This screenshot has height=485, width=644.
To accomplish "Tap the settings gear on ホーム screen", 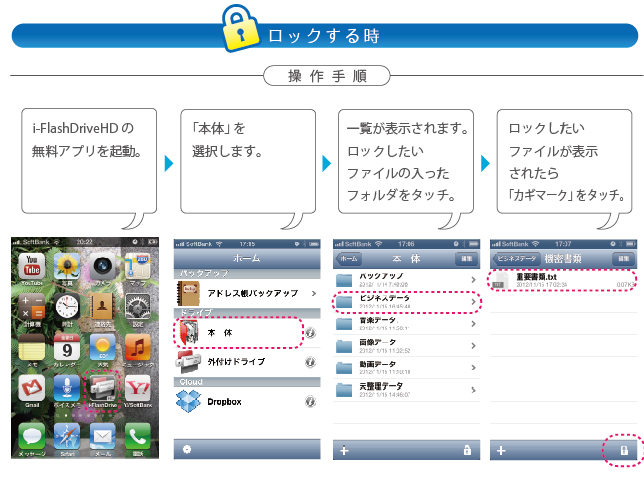I will coord(187,449).
